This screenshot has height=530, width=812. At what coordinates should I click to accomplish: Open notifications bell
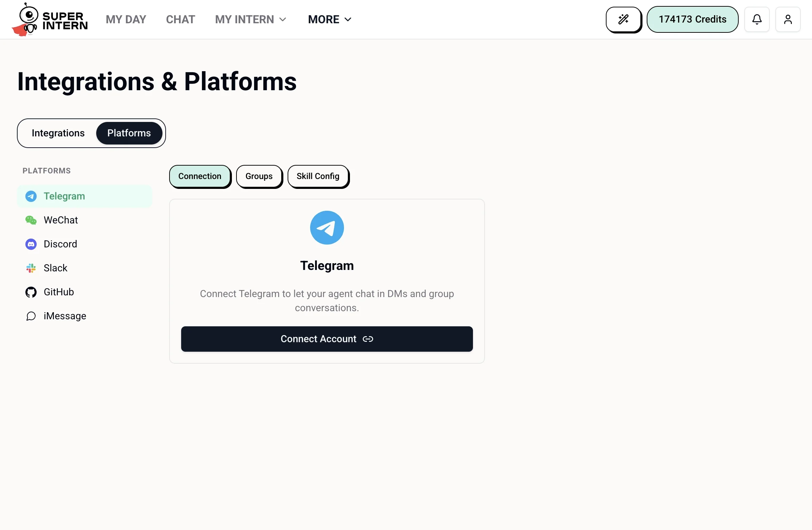pyautogui.click(x=757, y=19)
